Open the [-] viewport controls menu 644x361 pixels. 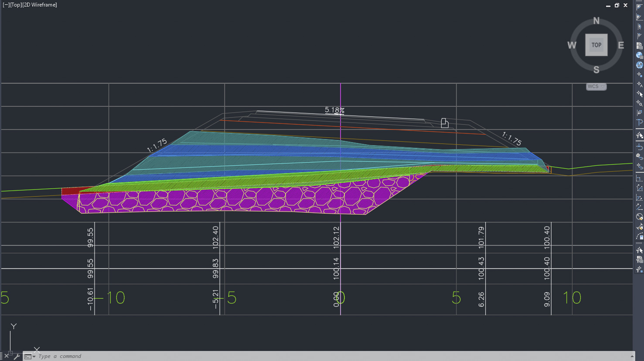click(x=6, y=5)
